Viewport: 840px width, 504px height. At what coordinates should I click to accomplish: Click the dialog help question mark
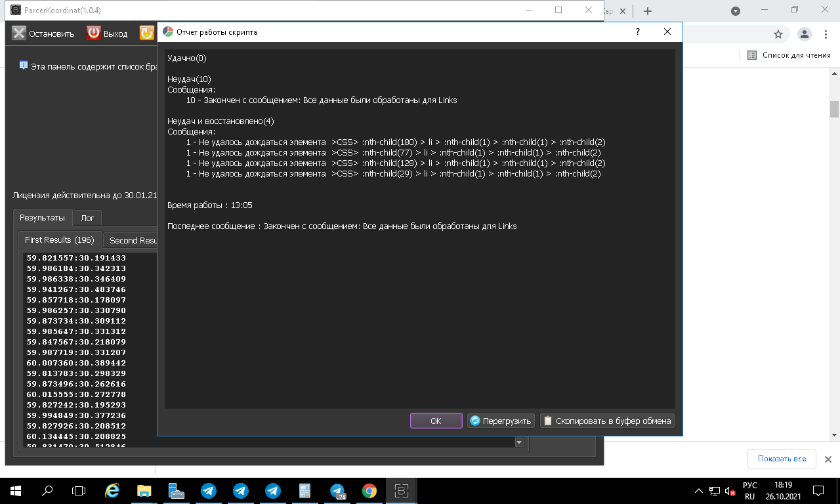point(637,31)
